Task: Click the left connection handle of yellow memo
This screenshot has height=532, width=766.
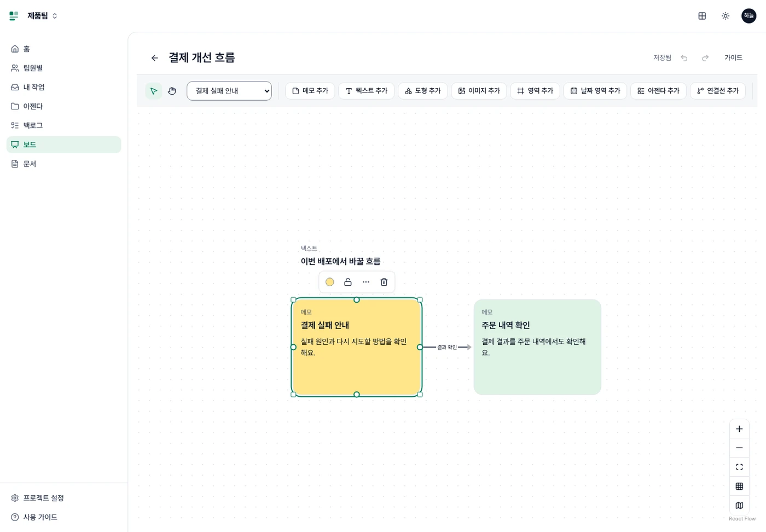Action: coord(293,347)
